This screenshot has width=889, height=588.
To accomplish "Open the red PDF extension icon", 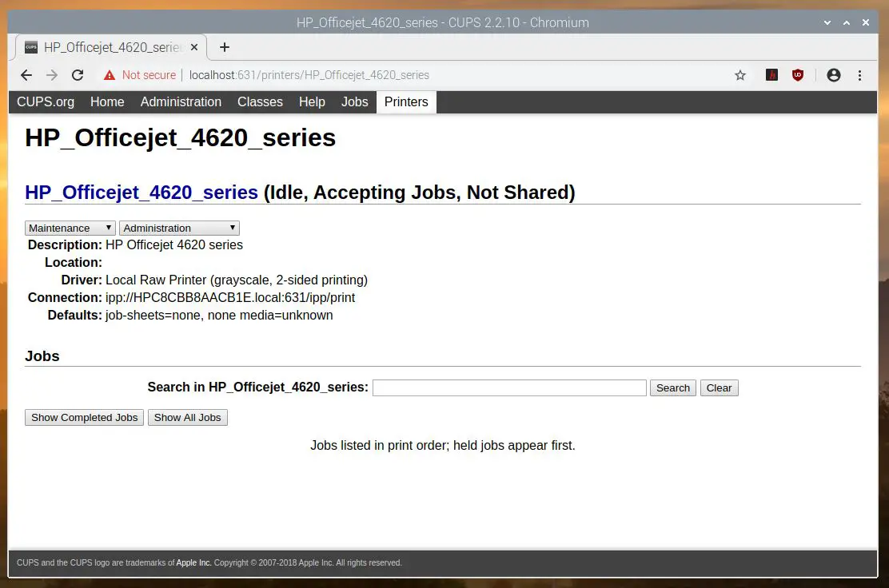I will tap(771, 75).
